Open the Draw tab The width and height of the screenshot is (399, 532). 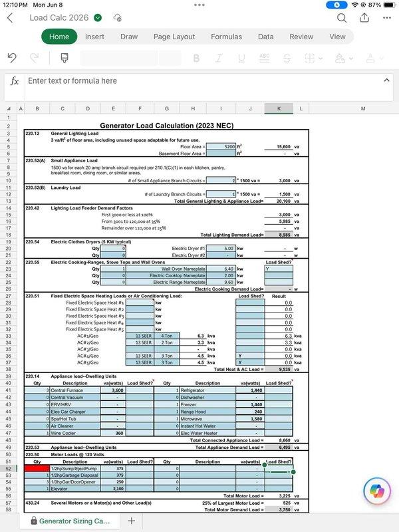[x=129, y=37]
